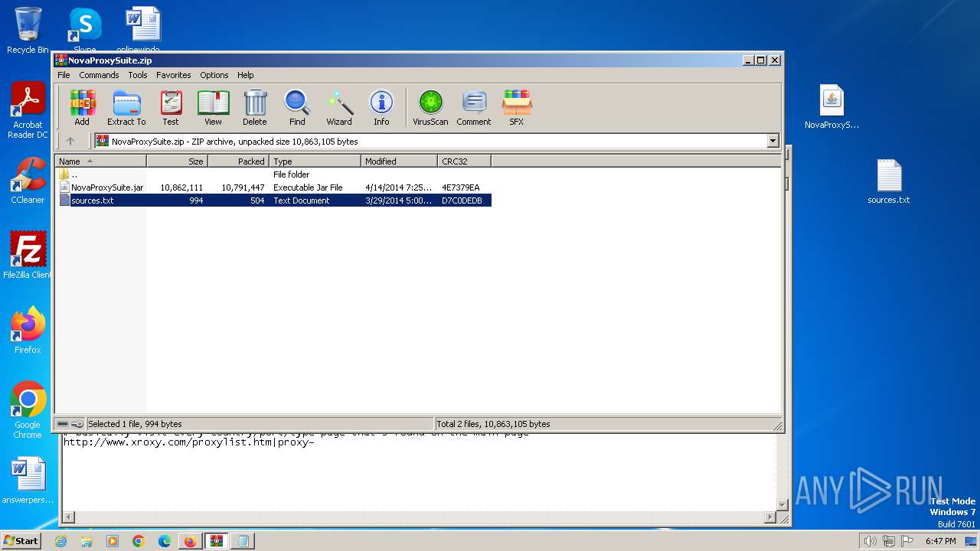Expand the archive path dropdown

[x=773, y=141]
